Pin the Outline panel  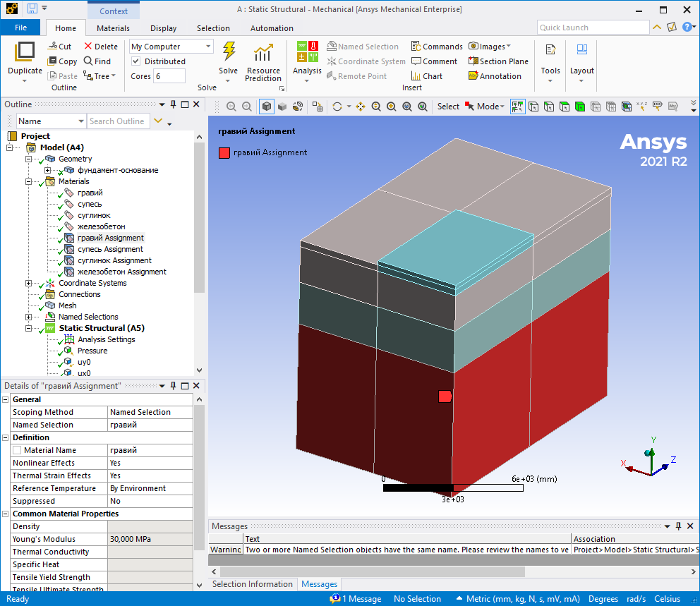coord(173,104)
